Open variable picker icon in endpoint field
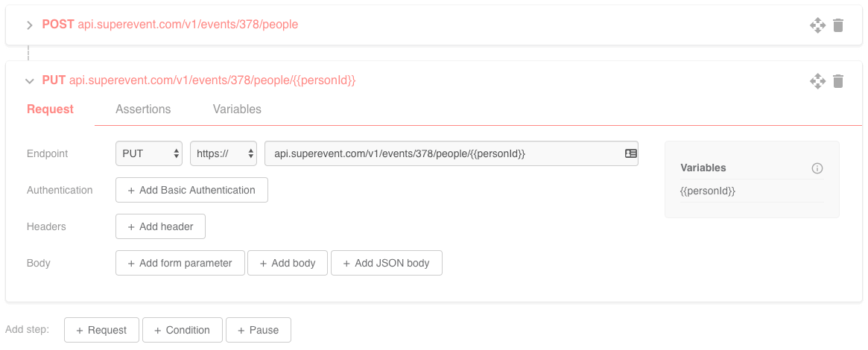 coord(630,153)
